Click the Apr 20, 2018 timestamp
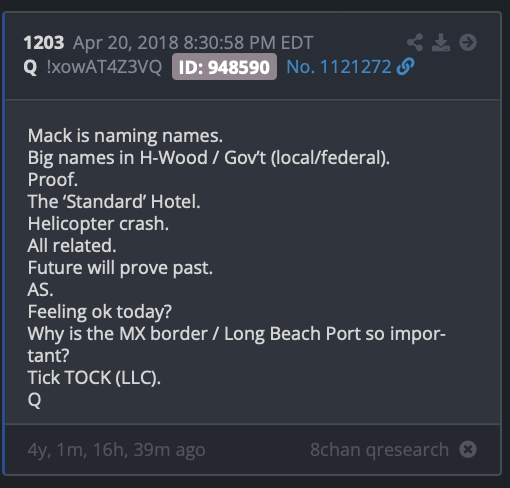 (193, 43)
